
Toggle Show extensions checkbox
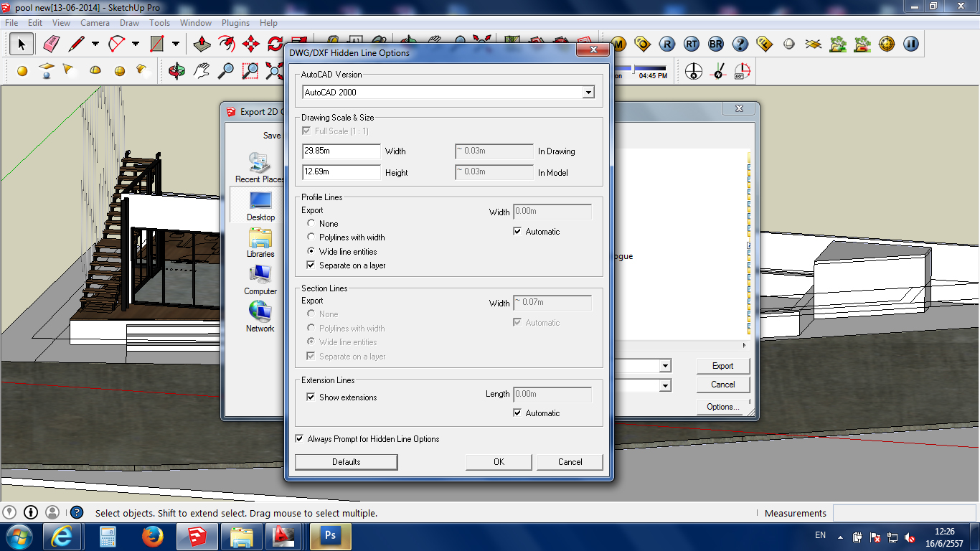click(x=311, y=397)
